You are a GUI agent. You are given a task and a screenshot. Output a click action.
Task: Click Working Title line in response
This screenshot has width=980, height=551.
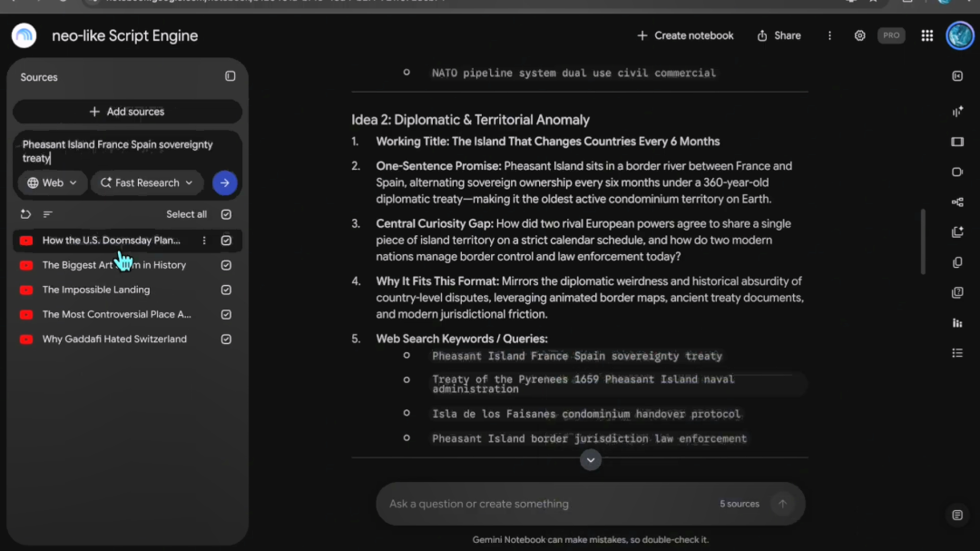pyautogui.click(x=547, y=142)
